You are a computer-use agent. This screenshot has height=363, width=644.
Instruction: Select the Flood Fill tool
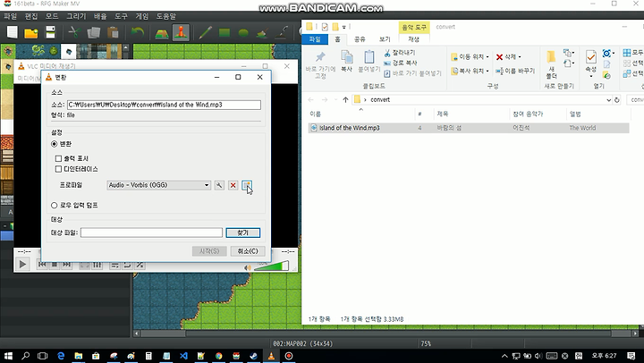click(262, 33)
